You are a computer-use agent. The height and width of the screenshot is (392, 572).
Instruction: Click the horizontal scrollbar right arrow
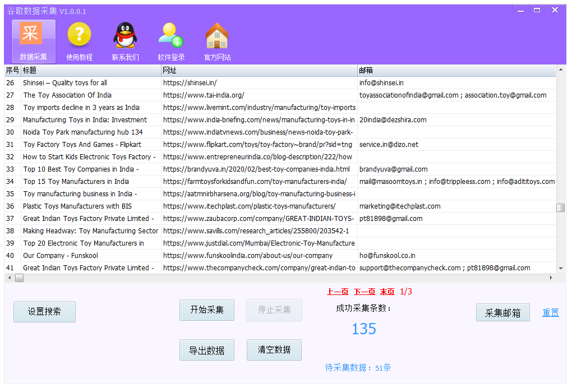click(x=551, y=278)
